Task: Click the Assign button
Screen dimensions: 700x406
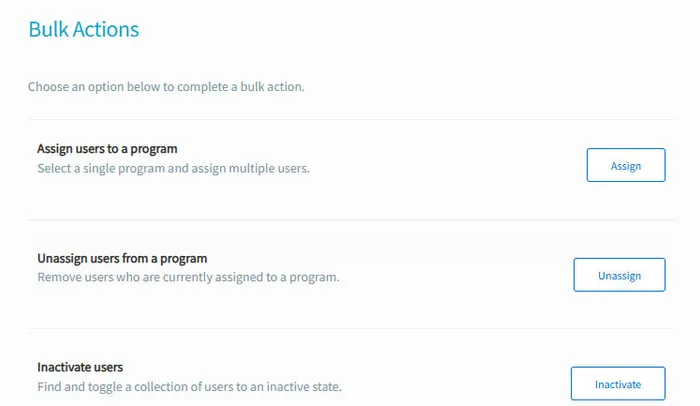Action: (625, 166)
